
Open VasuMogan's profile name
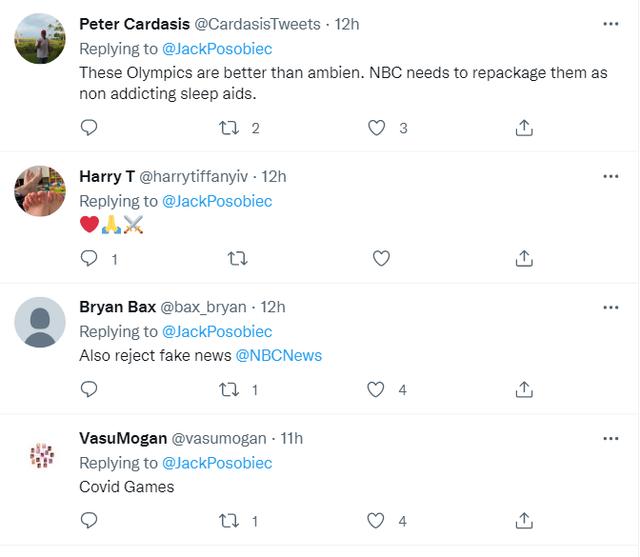(123, 438)
